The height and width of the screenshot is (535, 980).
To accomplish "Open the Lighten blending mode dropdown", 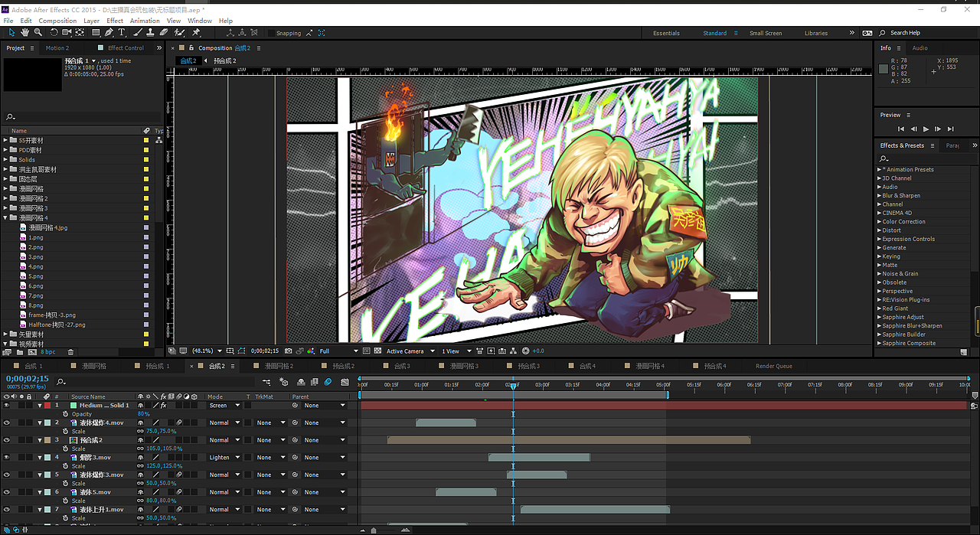I will [224, 458].
